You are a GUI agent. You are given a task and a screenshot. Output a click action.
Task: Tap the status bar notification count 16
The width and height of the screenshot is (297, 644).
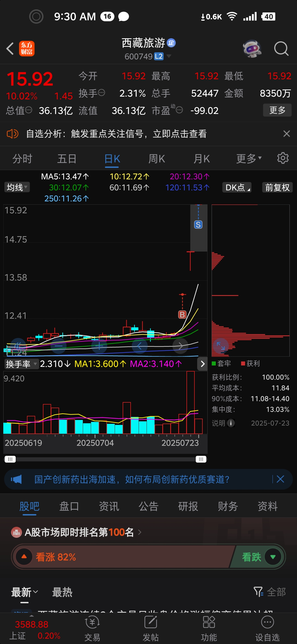pos(107,17)
